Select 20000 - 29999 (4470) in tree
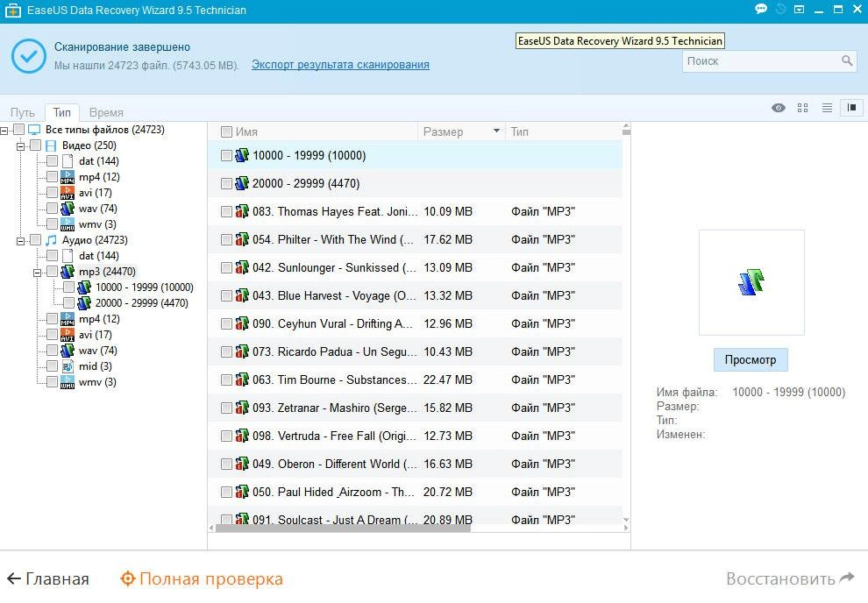 142,303
